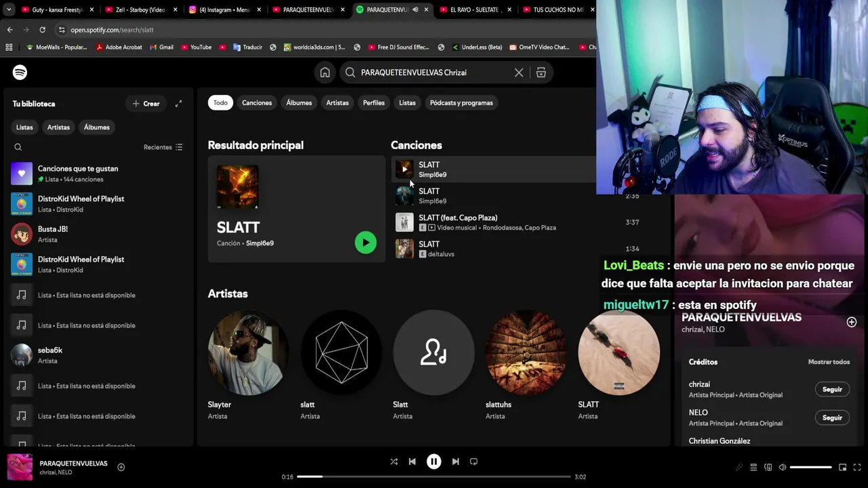This screenshot has height=488, width=868.
Task: Go back with the browser arrow
Action: click(x=9, y=30)
